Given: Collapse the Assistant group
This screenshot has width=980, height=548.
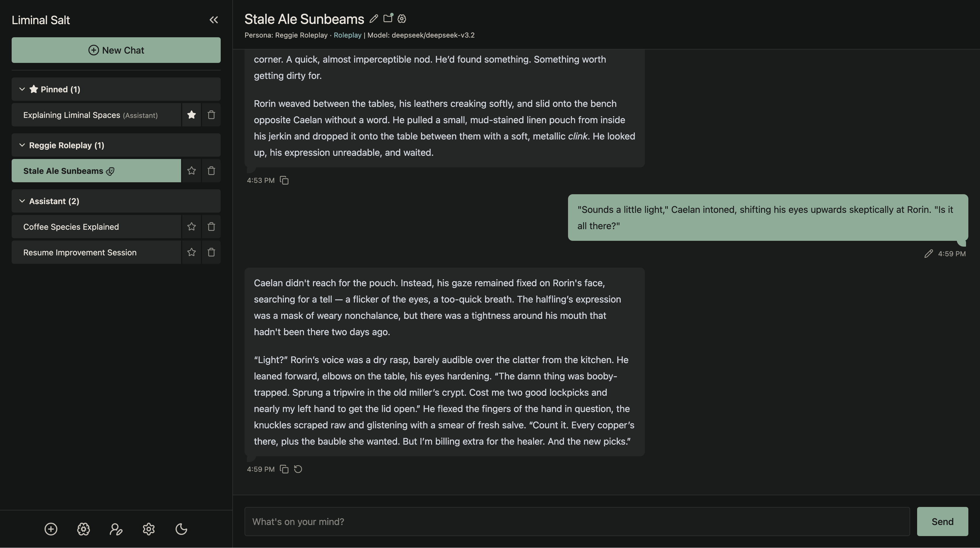Looking at the screenshot, I should coord(22,201).
